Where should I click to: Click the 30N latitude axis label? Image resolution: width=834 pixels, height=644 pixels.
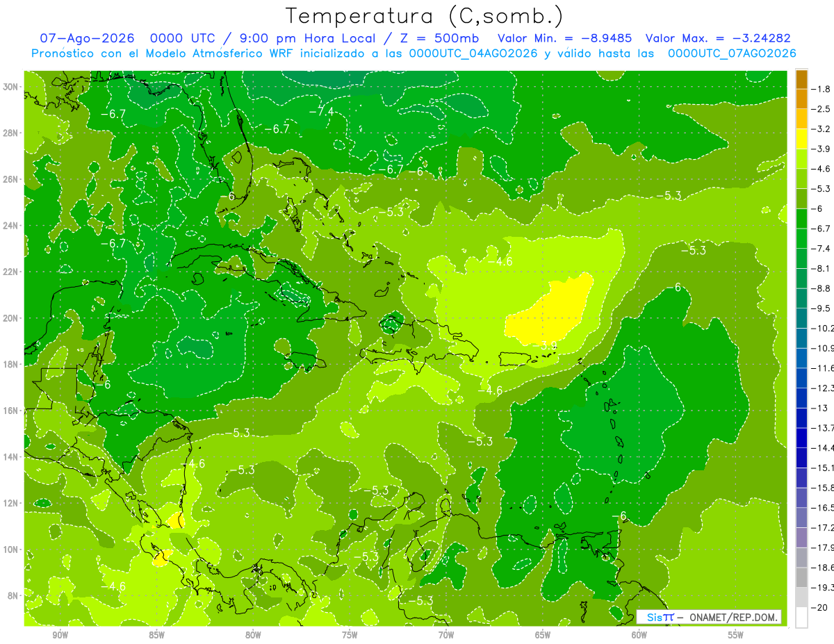tap(12, 87)
